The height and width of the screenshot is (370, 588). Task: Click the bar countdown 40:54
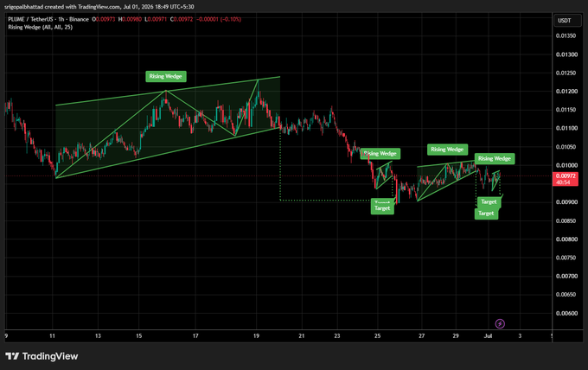coord(563,182)
